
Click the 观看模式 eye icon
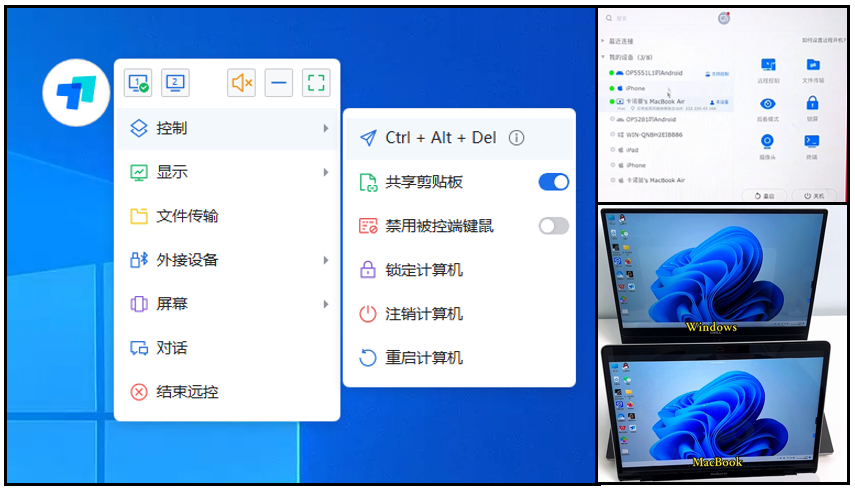click(x=768, y=106)
